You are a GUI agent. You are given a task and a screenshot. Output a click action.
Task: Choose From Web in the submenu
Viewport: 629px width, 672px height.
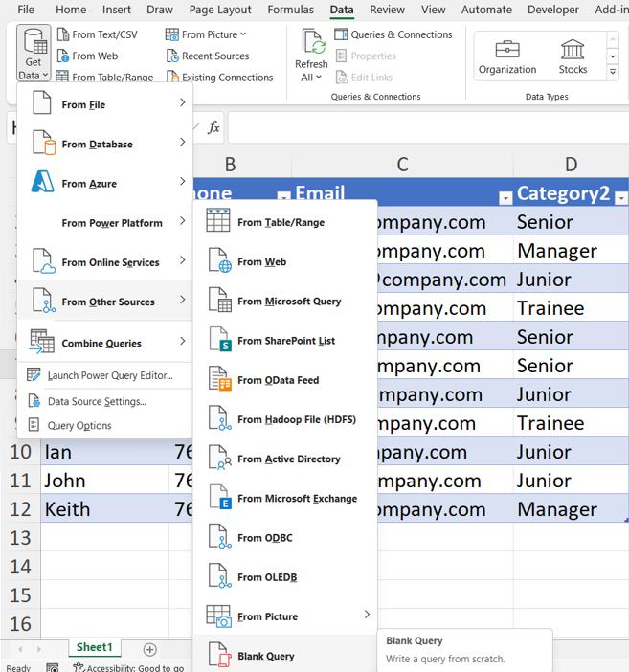coord(284,261)
